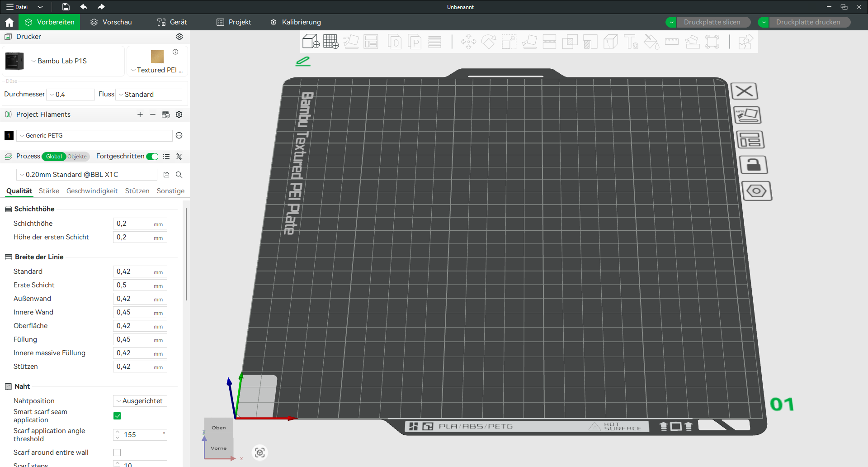Screen dimensions: 868x467
Task: Click the lock plate icon
Action: pos(753,165)
